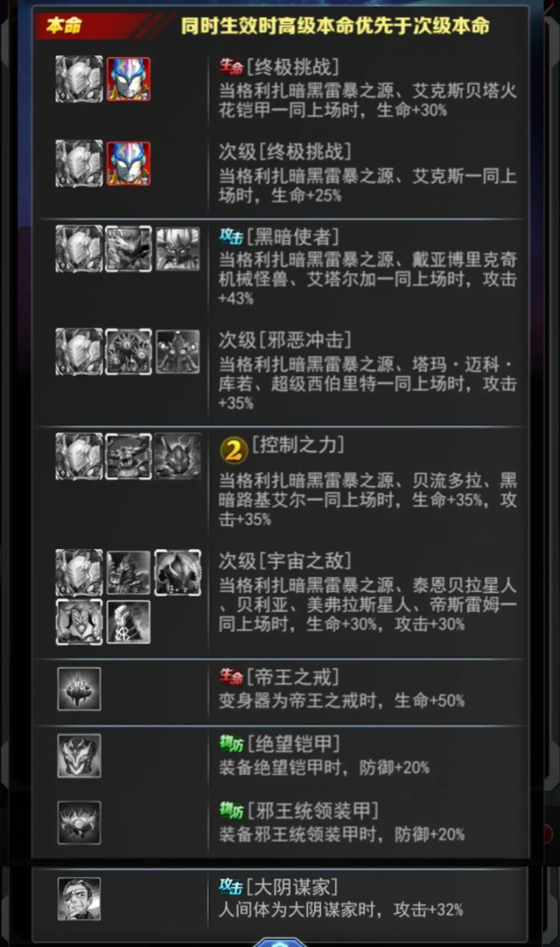The image size is (560, 947).
Task: Tap the 贝流多拉 portrait icon
Action: [128, 456]
